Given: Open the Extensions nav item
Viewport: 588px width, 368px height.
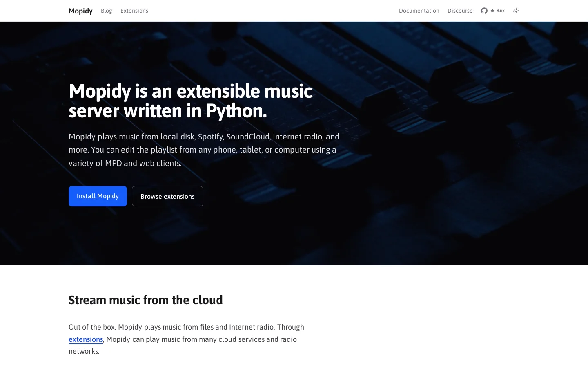Looking at the screenshot, I should (134, 11).
